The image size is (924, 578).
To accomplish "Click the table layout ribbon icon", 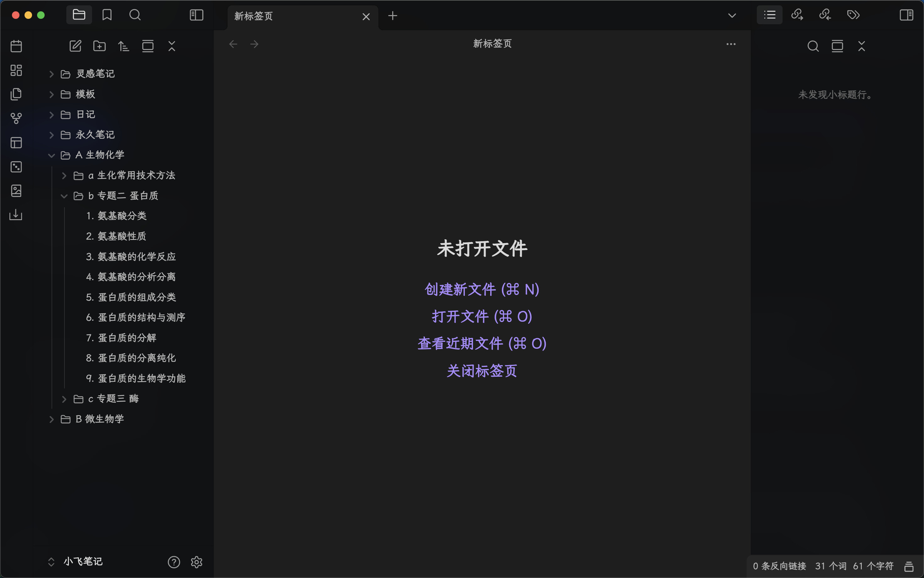I will (x=16, y=142).
